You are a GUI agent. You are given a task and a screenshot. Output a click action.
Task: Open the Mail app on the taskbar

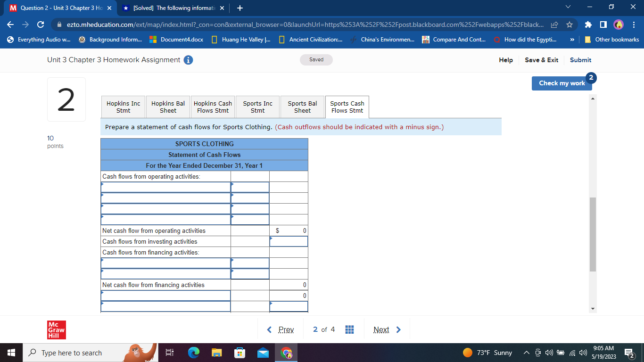click(x=263, y=353)
